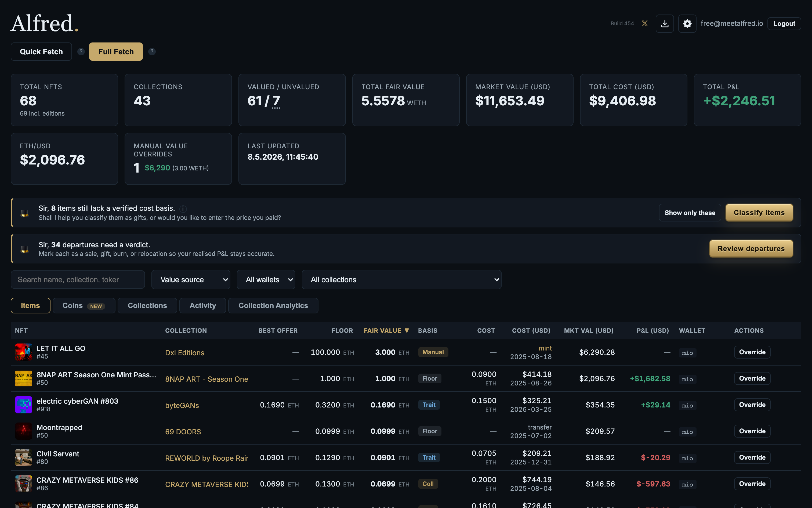Click Classify items button

(x=759, y=213)
